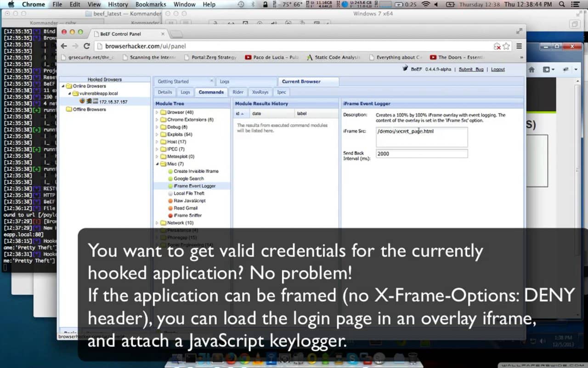Image resolution: width=588 pixels, height=368 pixels.
Task: Select the Commands sub-tab
Action: tap(211, 92)
